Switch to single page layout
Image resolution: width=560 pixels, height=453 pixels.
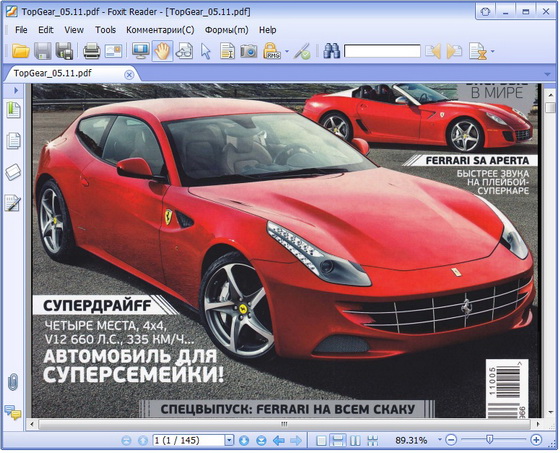[x=321, y=441]
